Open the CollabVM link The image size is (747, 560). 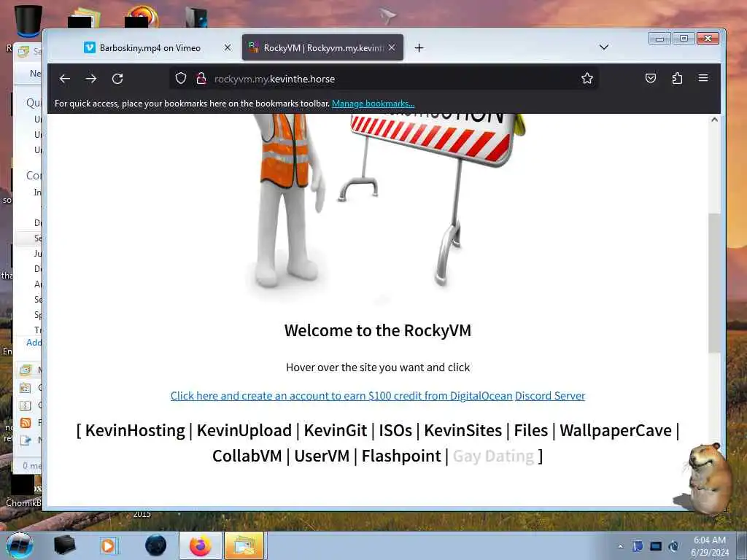[x=247, y=456]
